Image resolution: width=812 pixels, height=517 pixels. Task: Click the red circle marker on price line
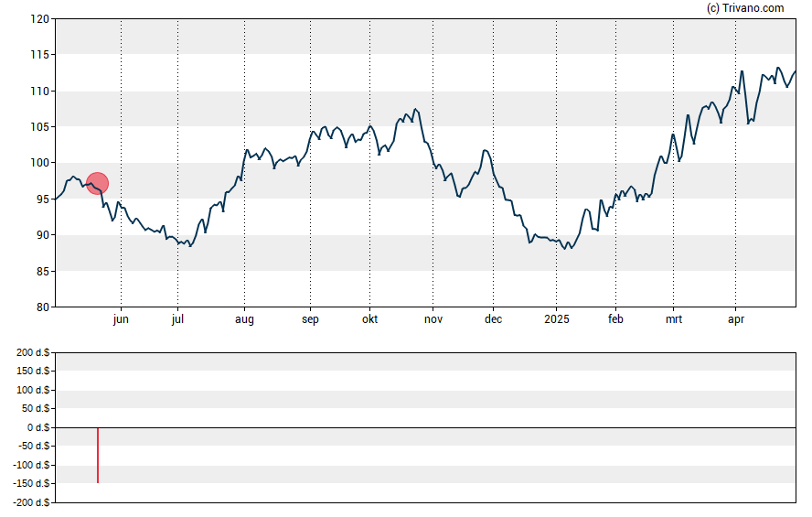click(x=97, y=183)
